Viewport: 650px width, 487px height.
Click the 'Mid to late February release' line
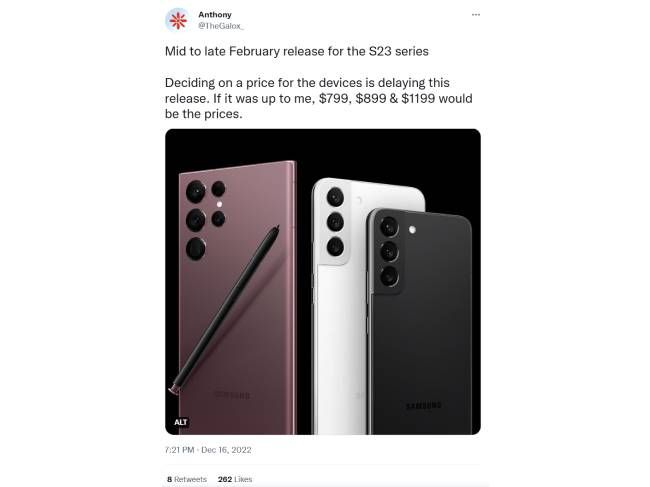[x=297, y=51]
